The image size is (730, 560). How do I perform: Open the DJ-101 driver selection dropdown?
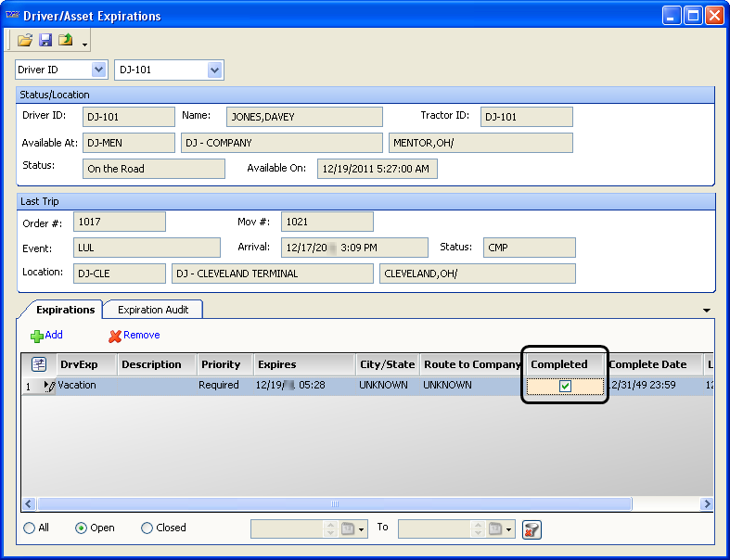point(215,70)
